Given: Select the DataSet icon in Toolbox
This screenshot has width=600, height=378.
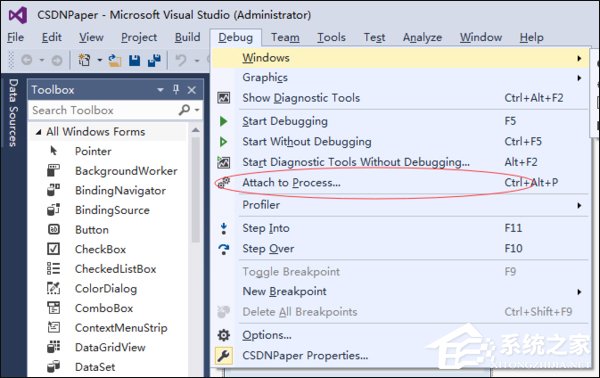Looking at the screenshot, I should [x=54, y=367].
